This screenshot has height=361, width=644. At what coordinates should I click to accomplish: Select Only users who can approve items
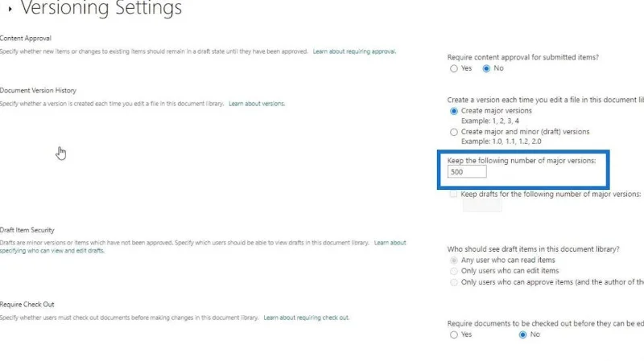pyautogui.click(x=454, y=282)
